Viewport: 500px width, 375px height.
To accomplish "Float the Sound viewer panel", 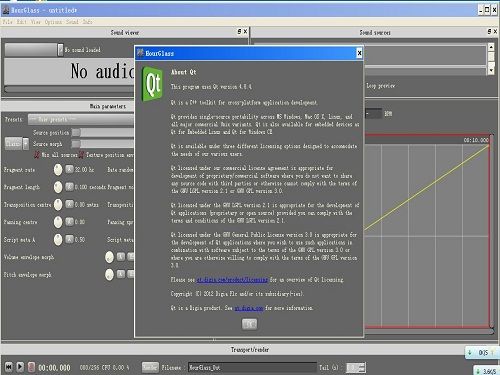I will pos(239,31).
